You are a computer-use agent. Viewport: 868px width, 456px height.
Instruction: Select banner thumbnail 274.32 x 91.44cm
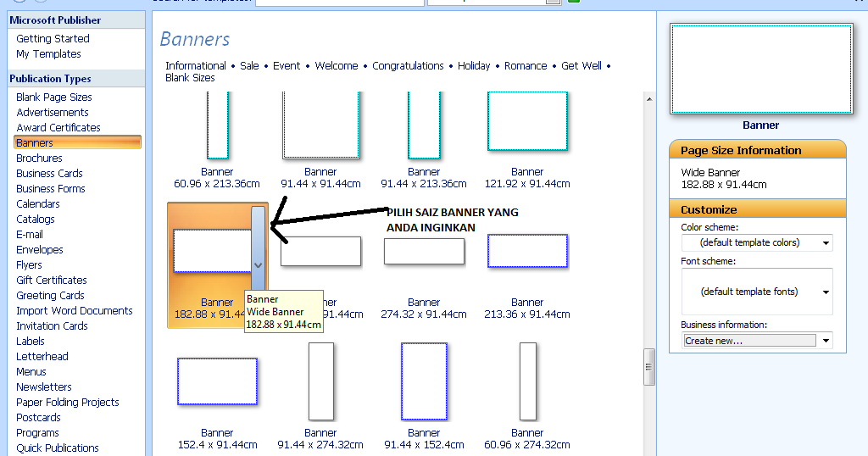[424, 251]
